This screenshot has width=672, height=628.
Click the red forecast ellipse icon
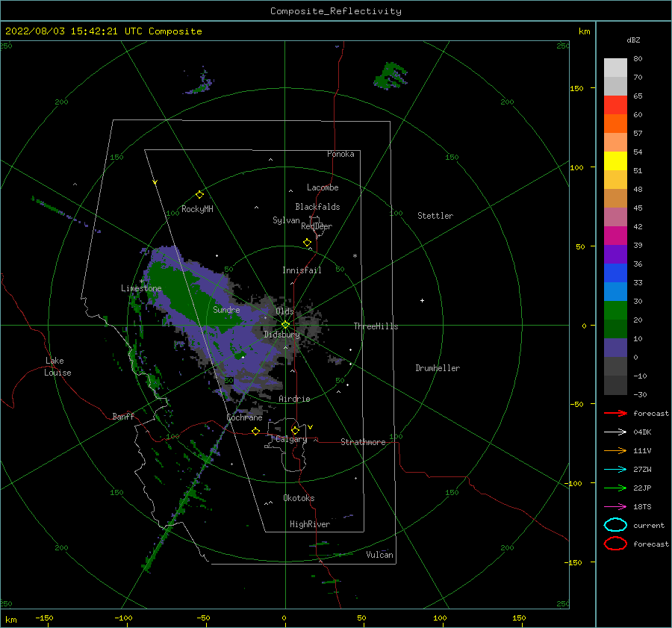[x=615, y=544]
